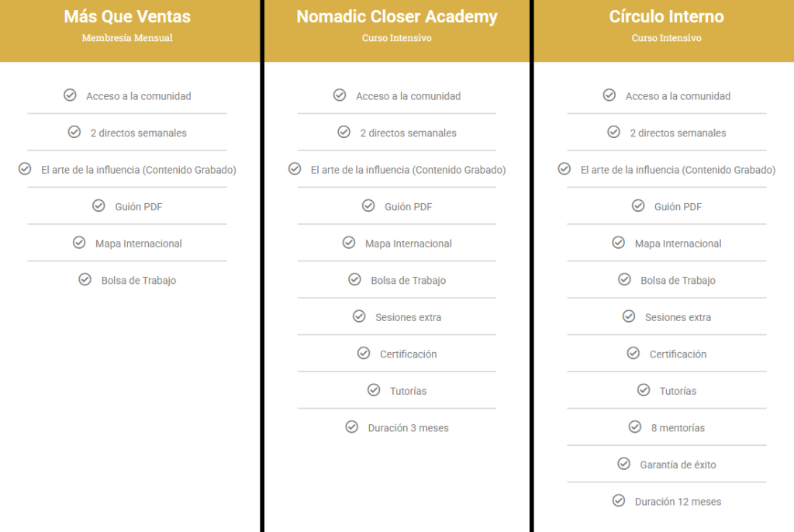
Task: Click Mapa Internacional text in Nomadic Closer Academy
Action: point(408,244)
